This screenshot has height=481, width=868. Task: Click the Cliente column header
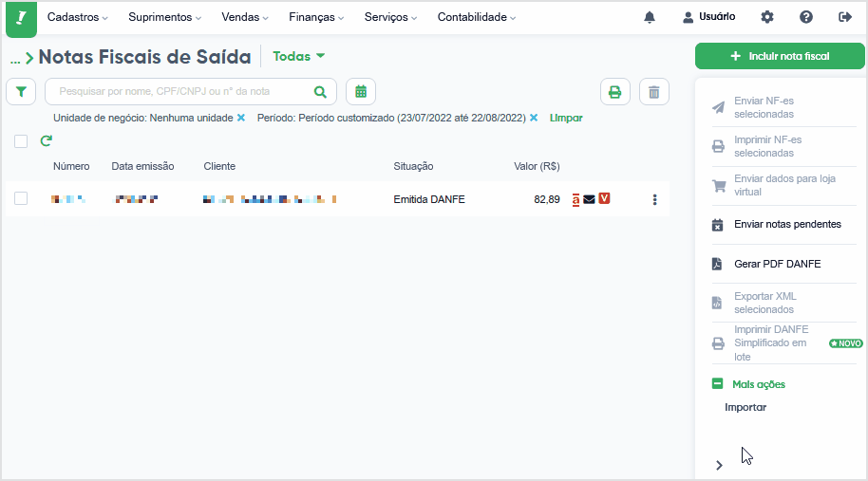[219, 166]
